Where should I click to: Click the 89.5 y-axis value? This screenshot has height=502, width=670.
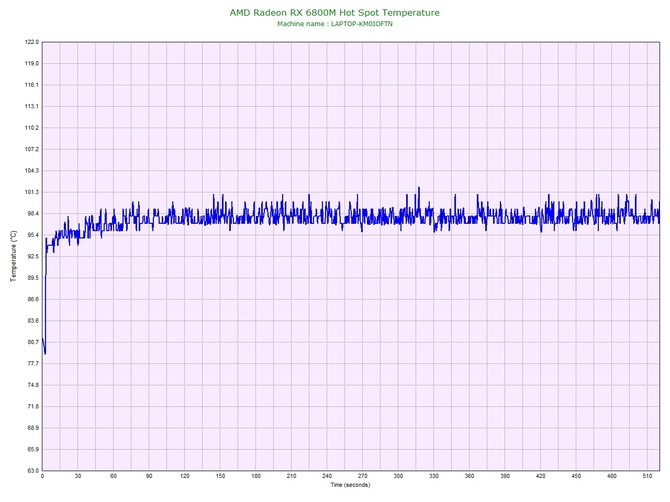pyautogui.click(x=33, y=278)
